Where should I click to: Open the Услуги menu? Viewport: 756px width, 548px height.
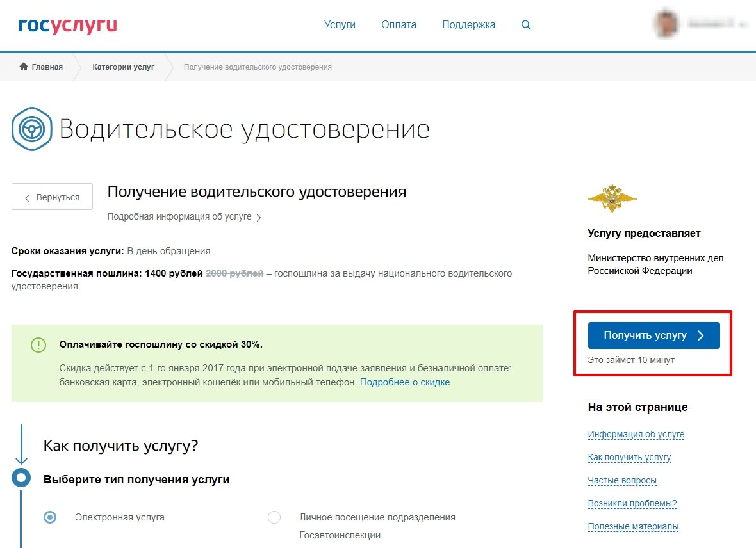point(340,24)
